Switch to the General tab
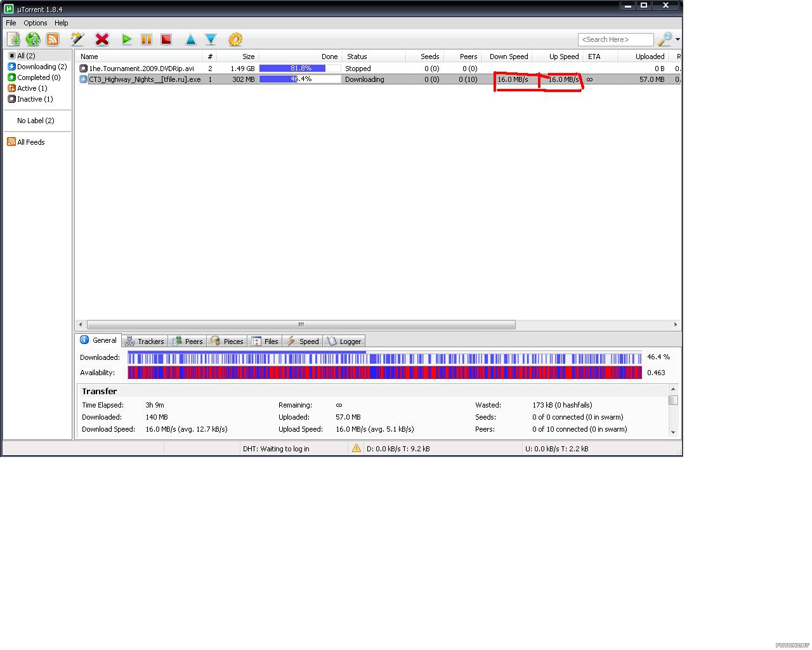 98,340
